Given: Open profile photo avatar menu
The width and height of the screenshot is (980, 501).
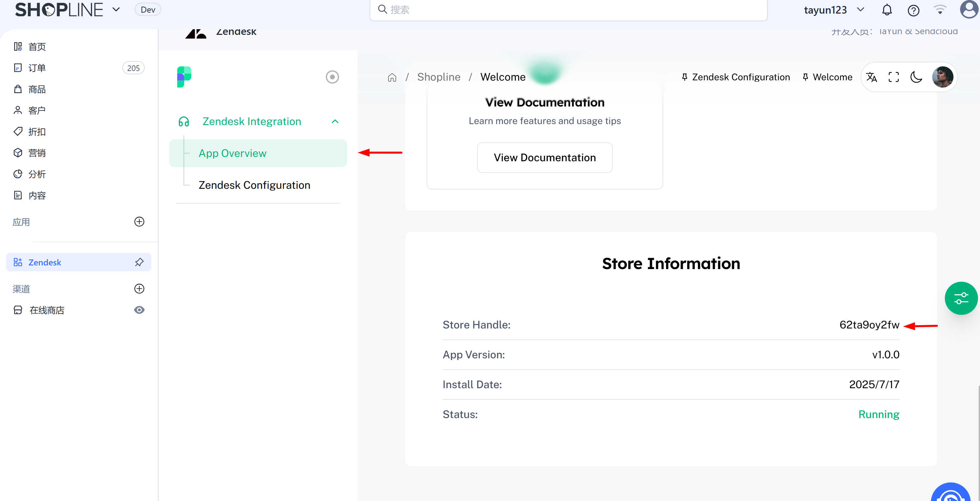Looking at the screenshot, I should point(943,77).
